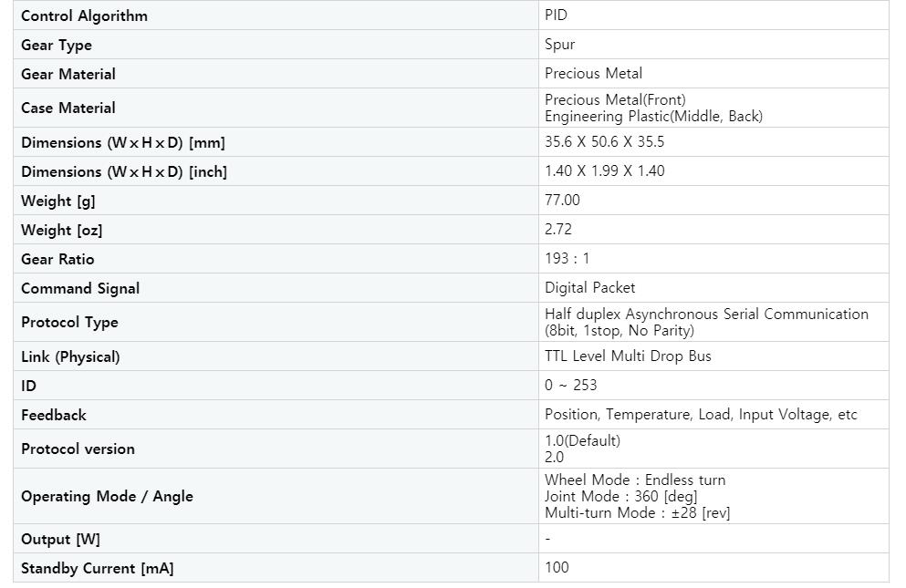This screenshot has height=588, width=906.
Task: Select the Multi-turn Mode ±28 [rev] text
Action: [x=637, y=512]
